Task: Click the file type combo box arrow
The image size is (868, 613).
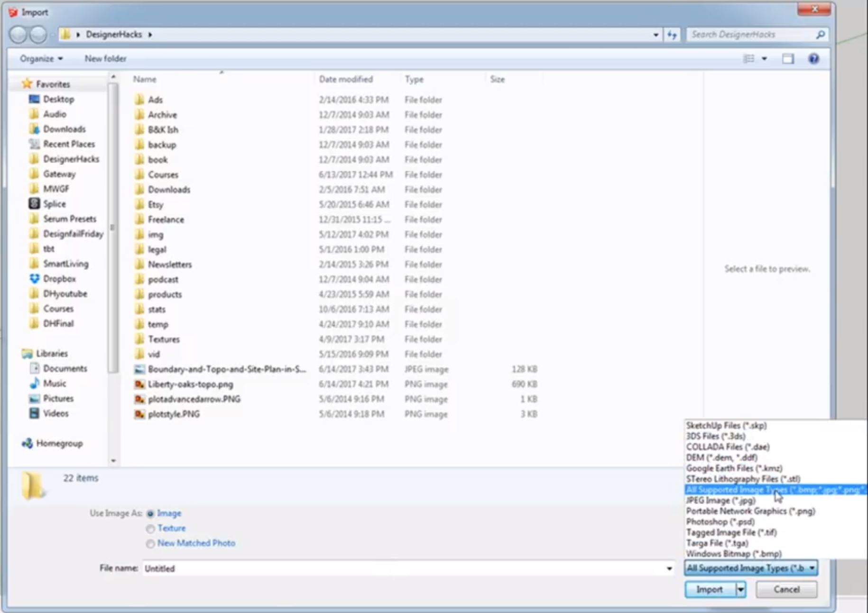Action: coord(812,568)
